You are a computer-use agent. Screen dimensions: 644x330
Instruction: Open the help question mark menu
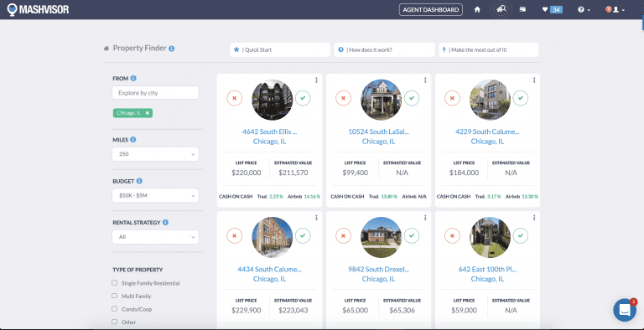click(x=584, y=9)
